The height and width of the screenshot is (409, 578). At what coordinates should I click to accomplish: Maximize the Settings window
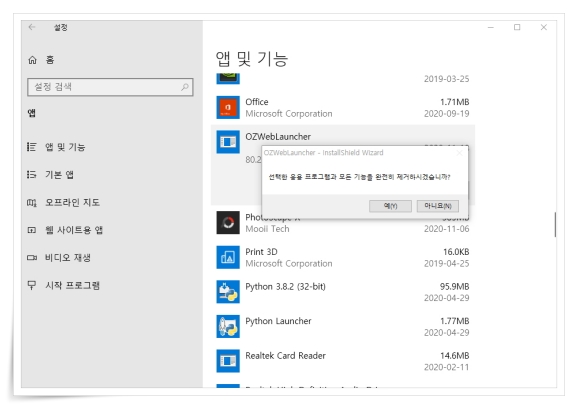click(517, 27)
